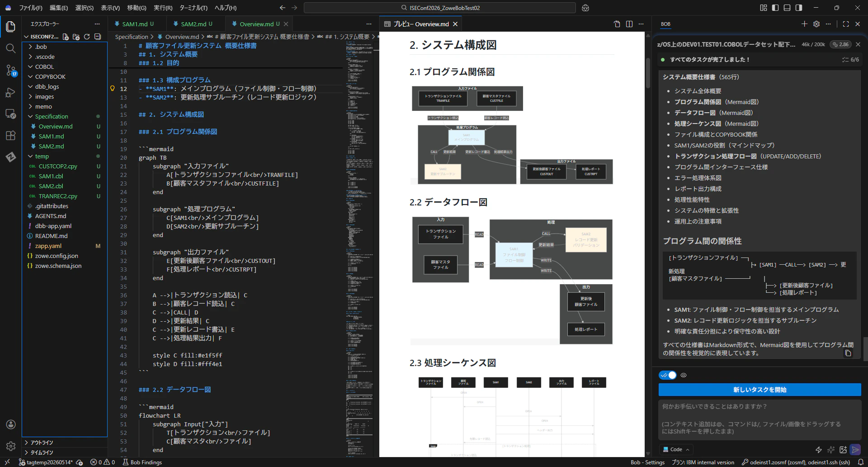Refresh the explorer file tree
Image resolution: width=868 pixels, height=467 pixels.
pyautogui.click(x=87, y=37)
